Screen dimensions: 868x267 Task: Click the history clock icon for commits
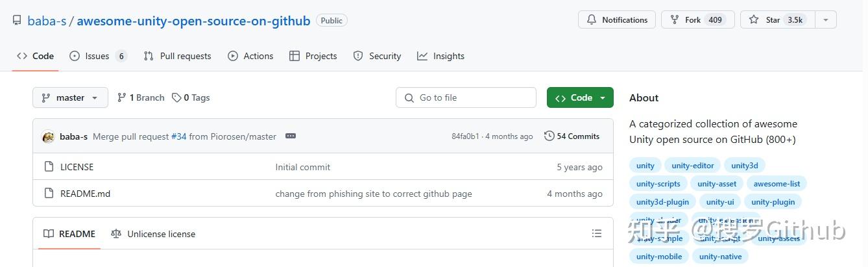[549, 136]
